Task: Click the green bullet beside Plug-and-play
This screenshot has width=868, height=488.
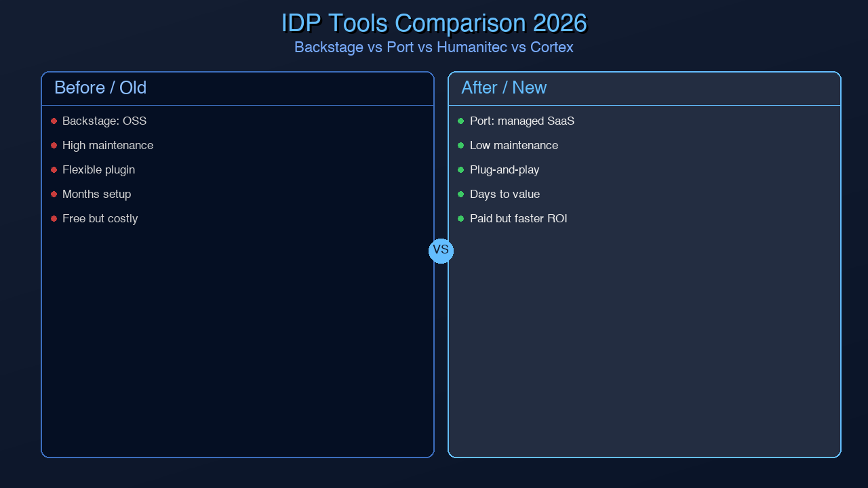Action: pos(461,169)
